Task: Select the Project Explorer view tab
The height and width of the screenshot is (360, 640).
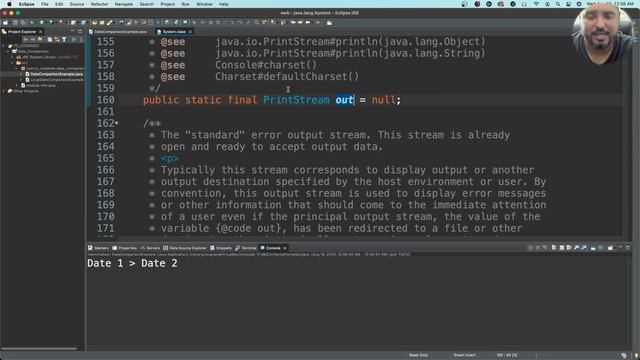Action: [x=22, y=31]
